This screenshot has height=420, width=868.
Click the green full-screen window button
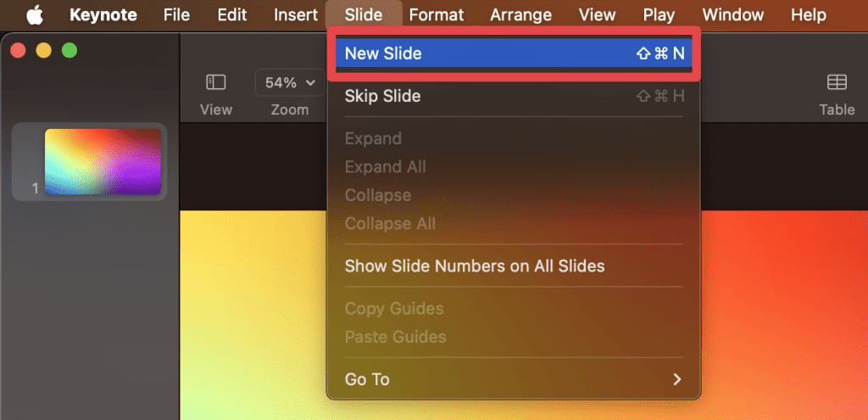pos(70,51)
